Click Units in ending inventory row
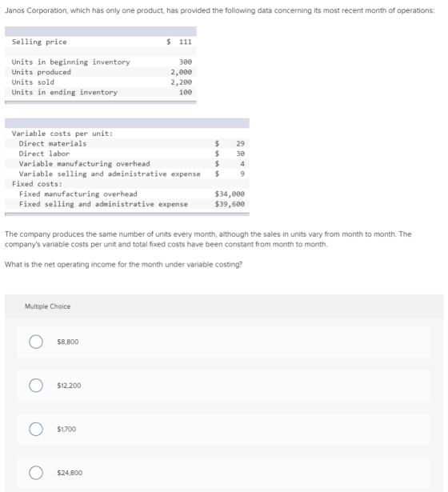The width and height of the screenshot is (448, 492). (x=101, y=92)
